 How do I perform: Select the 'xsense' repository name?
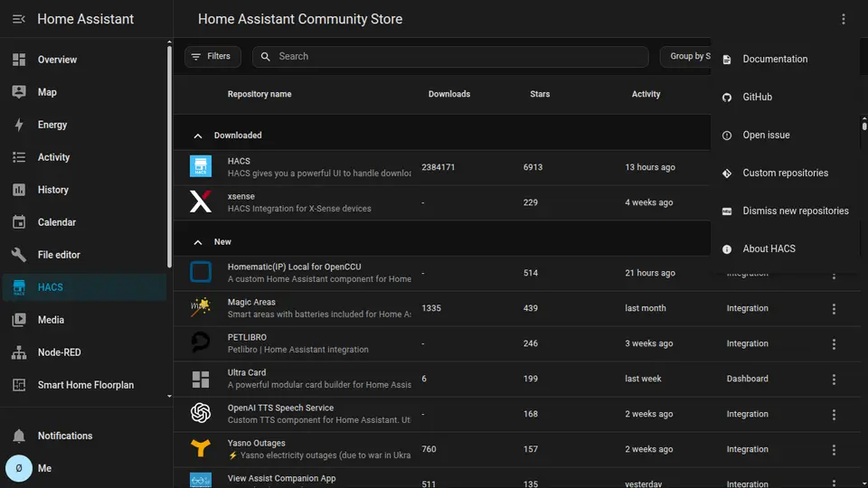click(241, 196)
